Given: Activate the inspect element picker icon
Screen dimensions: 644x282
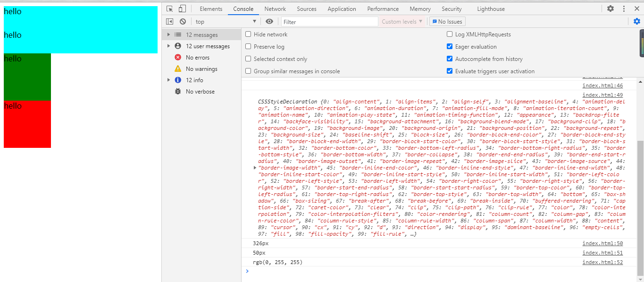Looking at the screenshot, I should (x=170, y=9).
